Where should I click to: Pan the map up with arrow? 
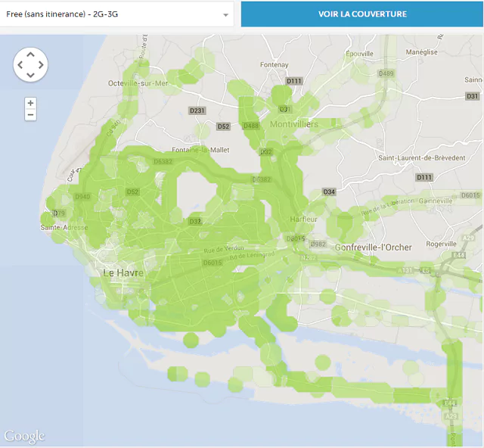(30, 54)
